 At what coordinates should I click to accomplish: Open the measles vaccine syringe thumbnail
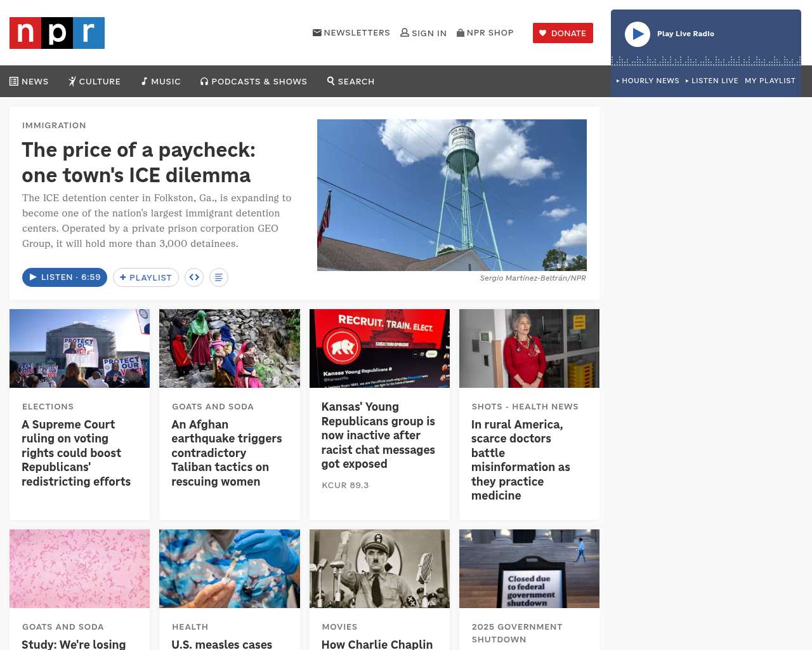tap(230, 569)
